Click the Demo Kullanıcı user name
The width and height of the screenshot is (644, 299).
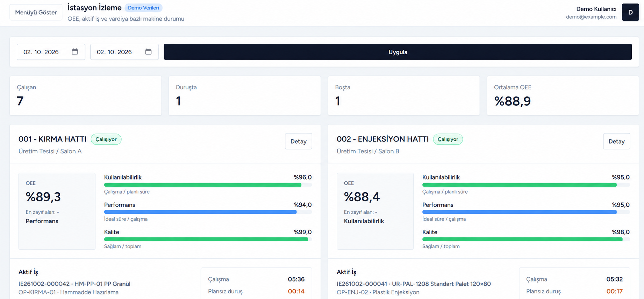[596, 9]
